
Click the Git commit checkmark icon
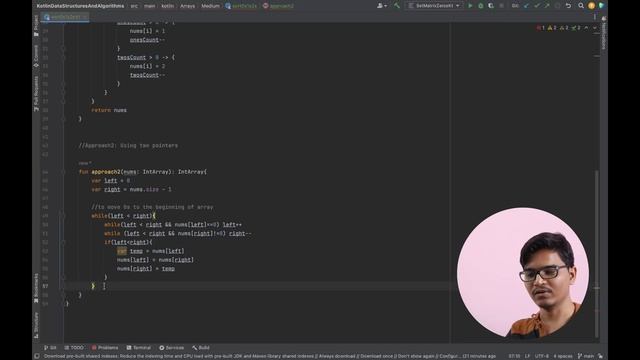[537, 6]
